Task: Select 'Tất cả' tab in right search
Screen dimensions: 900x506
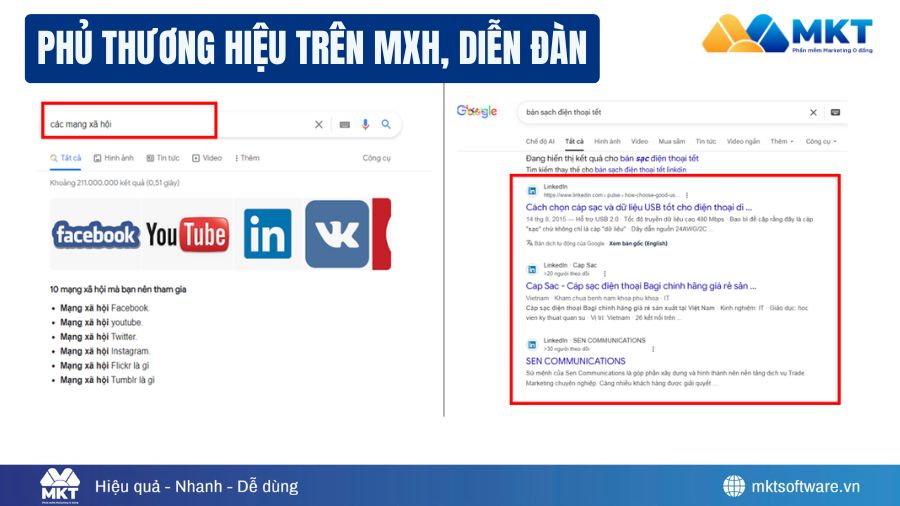Action: pos(574,141)
